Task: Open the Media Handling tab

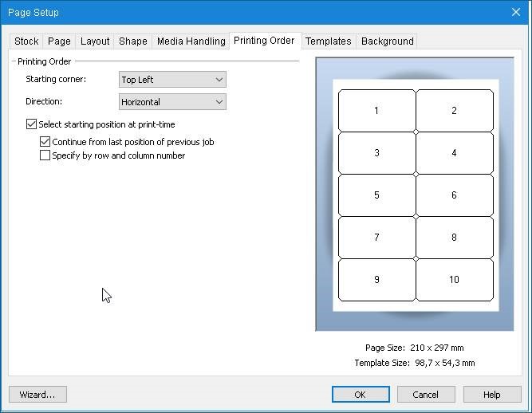Action: click(x=191, y=41)
